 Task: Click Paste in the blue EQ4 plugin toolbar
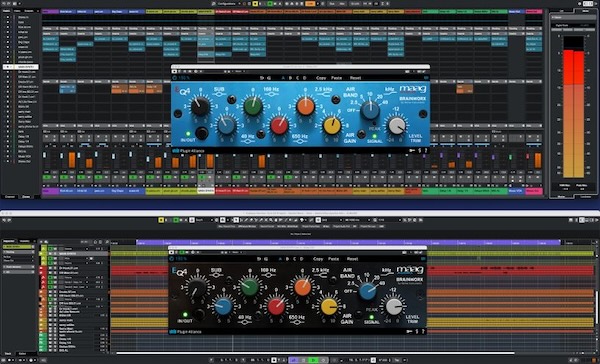coord(336,78)
